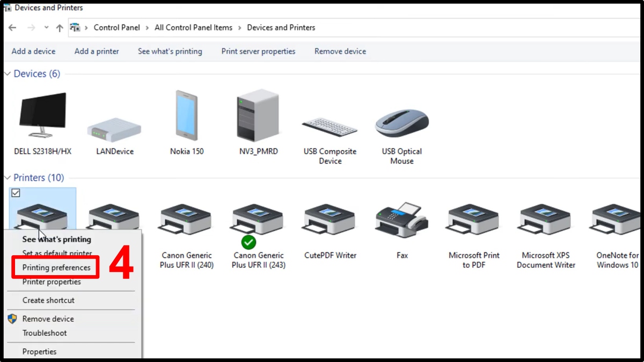Expand chevron after Control Panel in address bar
This screenshot has height=362, width=644.
148,28
